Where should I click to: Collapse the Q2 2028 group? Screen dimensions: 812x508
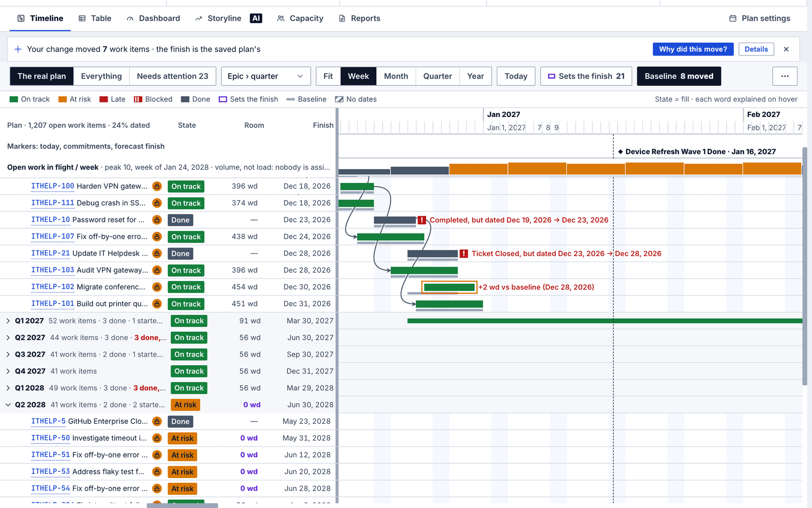[x=8, y=405]
